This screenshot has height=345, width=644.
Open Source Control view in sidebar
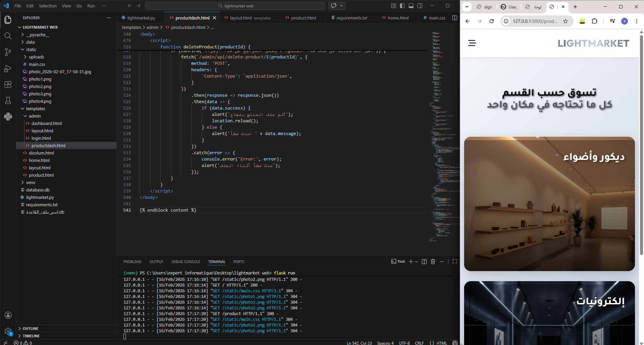tap(8, 52)
